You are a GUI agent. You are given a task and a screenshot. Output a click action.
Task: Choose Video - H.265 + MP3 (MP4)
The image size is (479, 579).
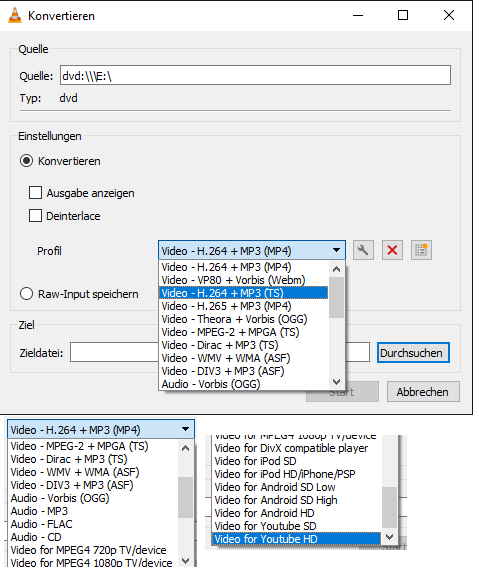pyautogui.click(x=243, y=306)
